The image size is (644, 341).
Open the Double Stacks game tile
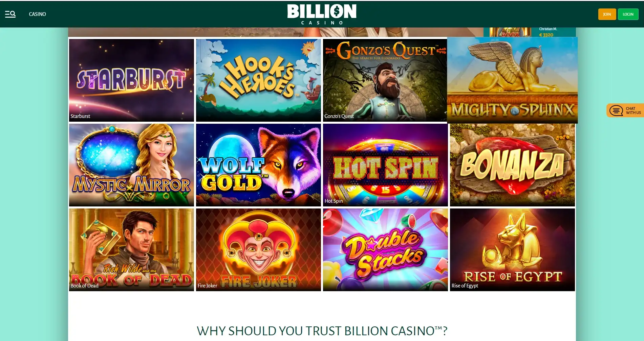tap(385, 249)
